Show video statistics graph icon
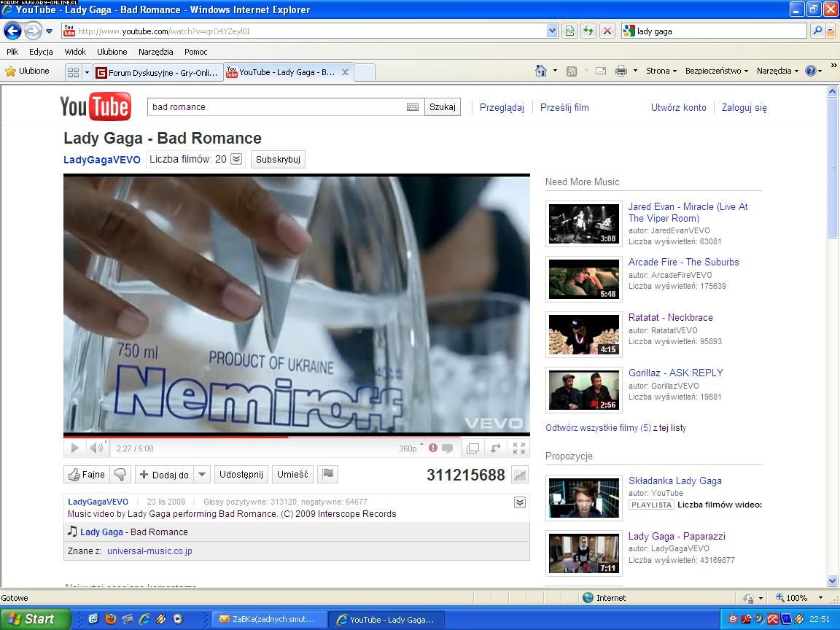Screen dimensions: 840x630 [519, 475]
